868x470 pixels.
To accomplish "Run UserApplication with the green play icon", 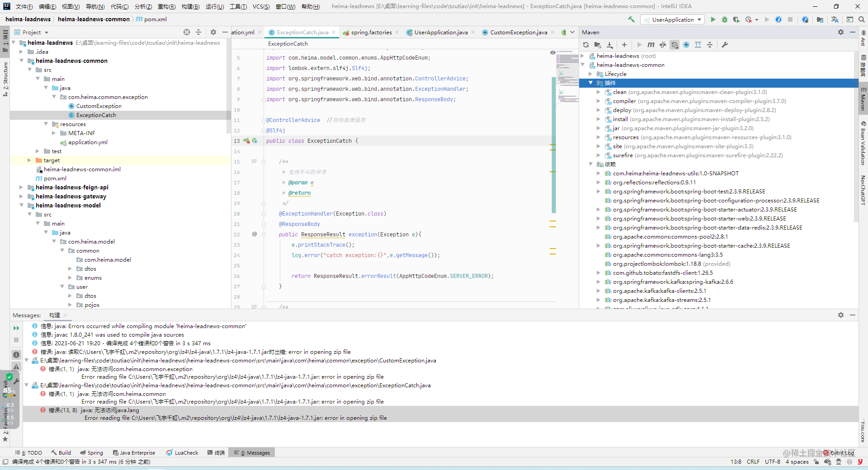I will [713, 19].
